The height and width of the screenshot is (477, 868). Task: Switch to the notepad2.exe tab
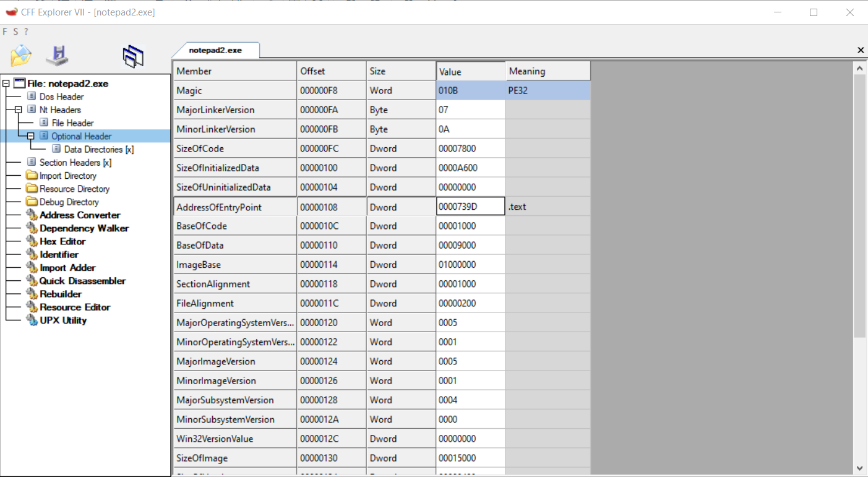[215, 50]
